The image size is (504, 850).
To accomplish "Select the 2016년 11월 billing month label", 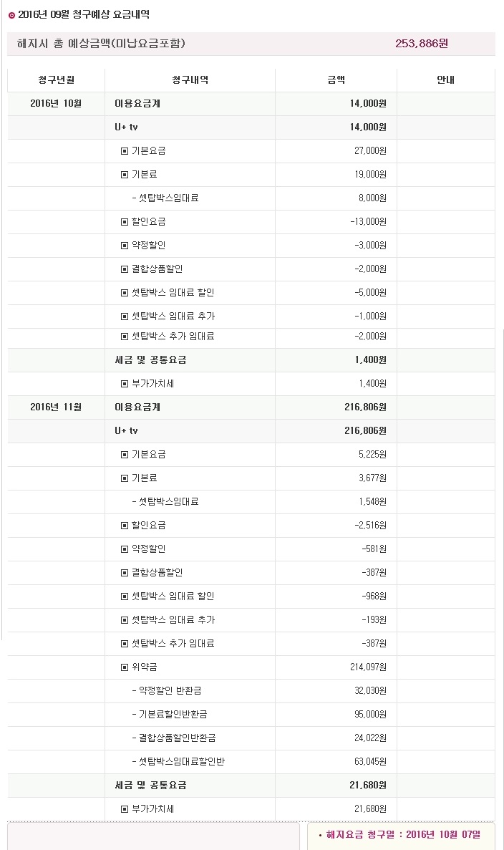I will tap(56, 407).
